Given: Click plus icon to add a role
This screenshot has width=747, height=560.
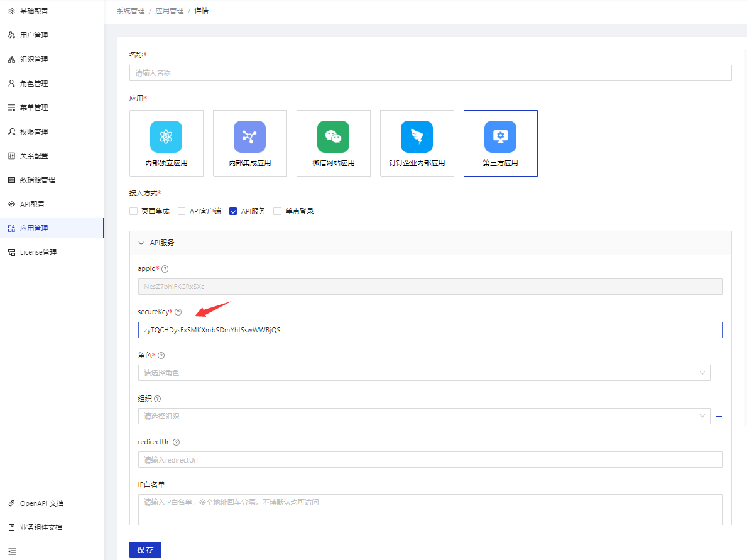Looking at the screenshot, I should tap(719, 373).
